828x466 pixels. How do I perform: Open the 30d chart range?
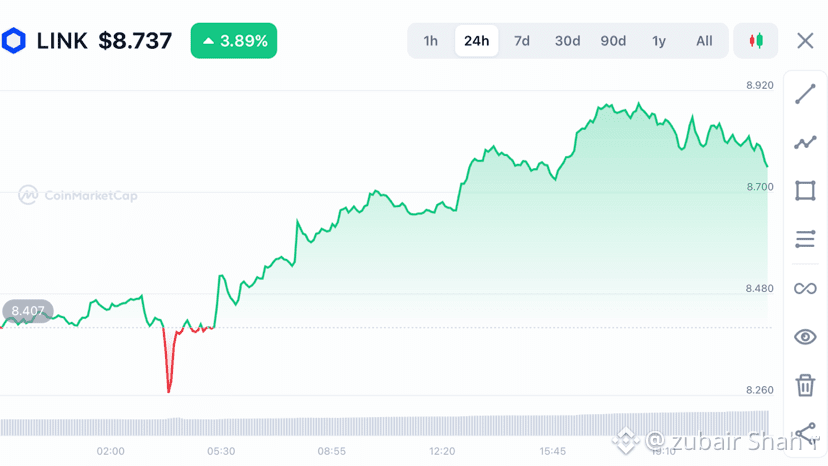coord(567,41)
